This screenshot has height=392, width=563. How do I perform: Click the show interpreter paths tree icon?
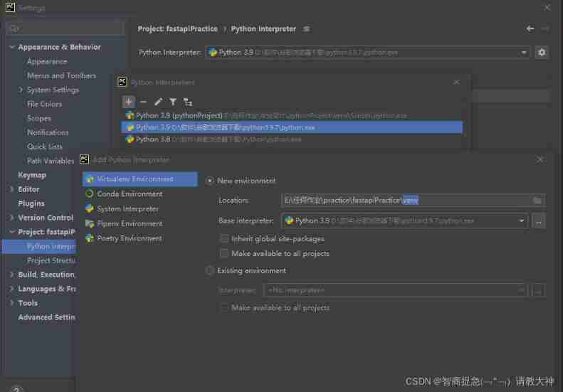[188, 102]
